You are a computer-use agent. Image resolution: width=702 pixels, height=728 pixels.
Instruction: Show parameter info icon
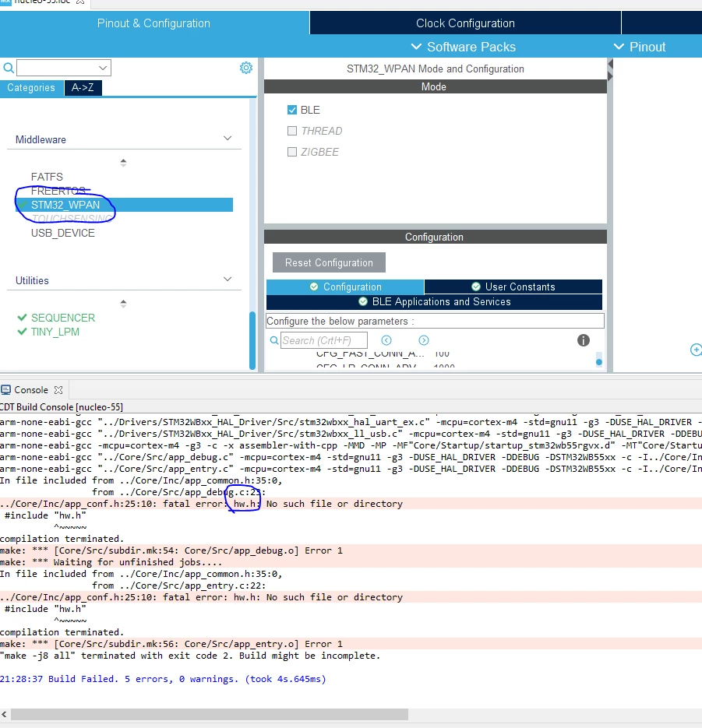583,340
